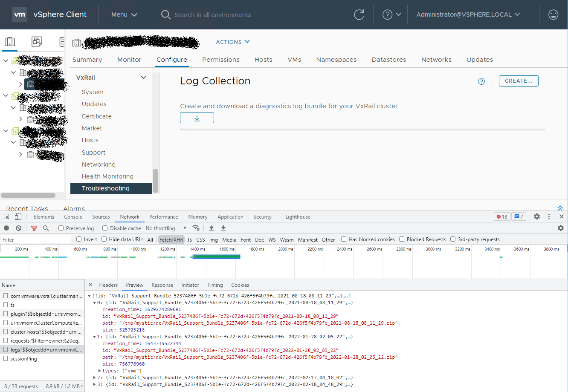Click the network filter input field
568x392 pixels.
36,239
